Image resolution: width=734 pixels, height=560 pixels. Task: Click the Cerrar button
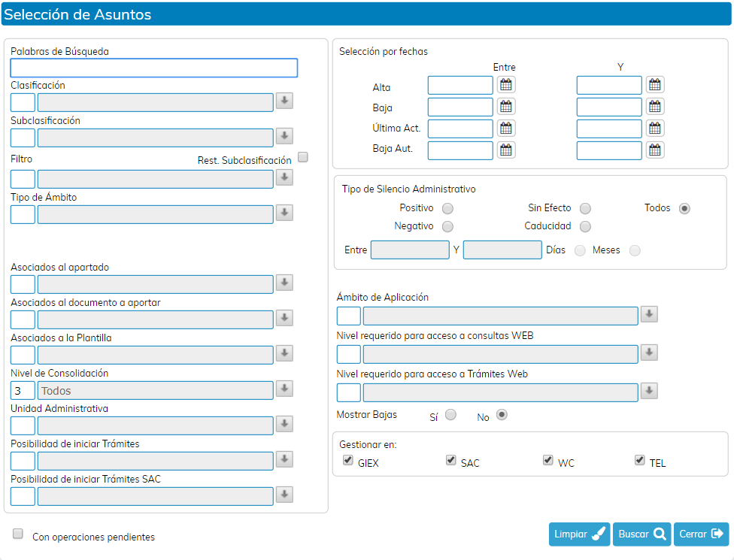pyautogui.click(x=701, y=534)
